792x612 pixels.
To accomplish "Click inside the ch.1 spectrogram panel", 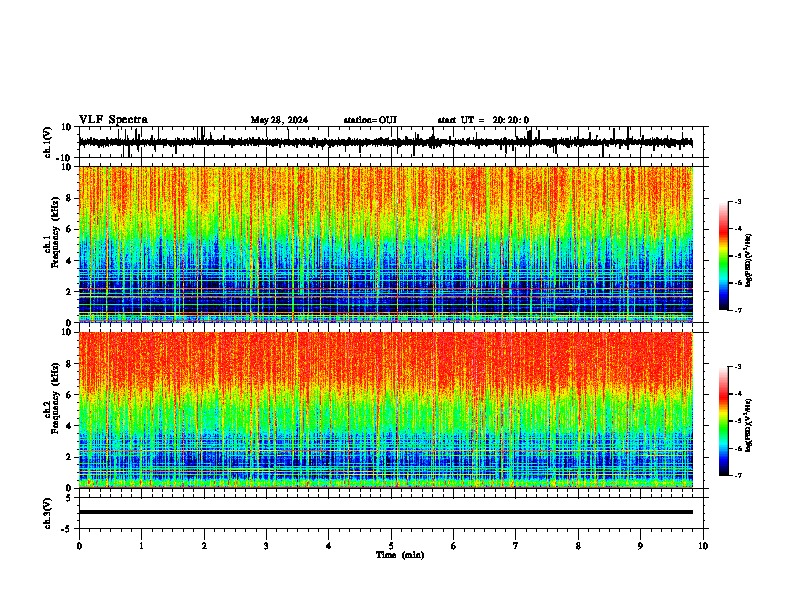I will [386, 244].
